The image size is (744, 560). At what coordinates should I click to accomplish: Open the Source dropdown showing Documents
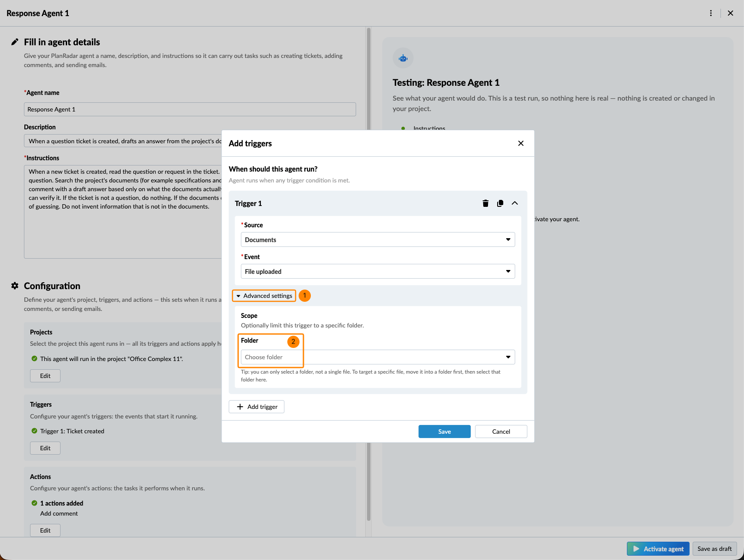378,240
